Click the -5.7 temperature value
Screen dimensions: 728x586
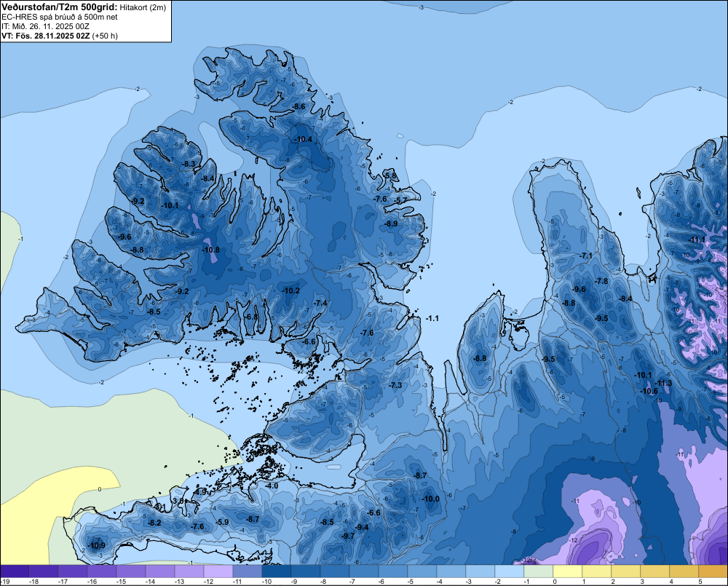(400, 200)
